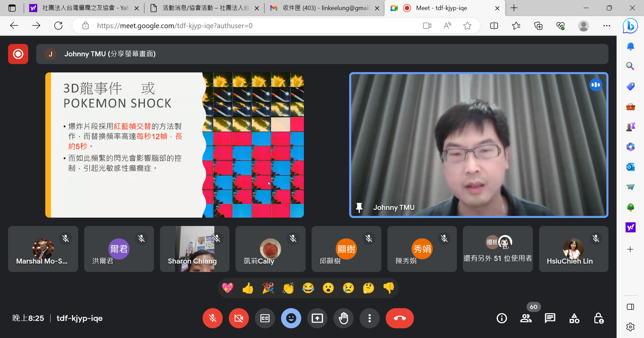Click the red recording indicator icon

(18, 54)
